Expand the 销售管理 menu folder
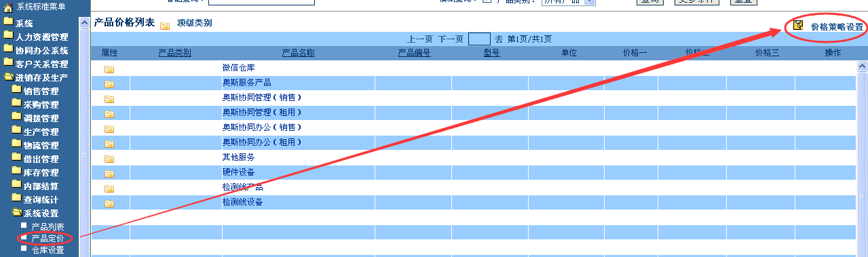The height and width of the screenshot is (257, 868). pyautogui.click(x=16, y=90)
